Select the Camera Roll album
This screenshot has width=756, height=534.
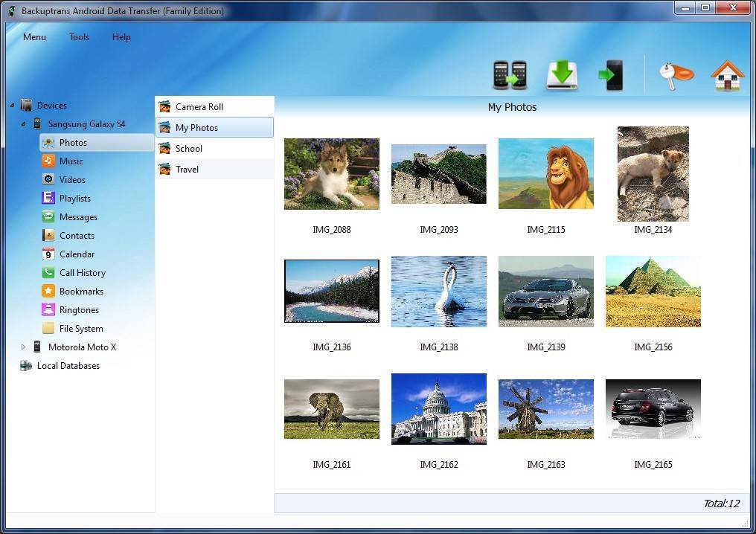pos(214,107)
